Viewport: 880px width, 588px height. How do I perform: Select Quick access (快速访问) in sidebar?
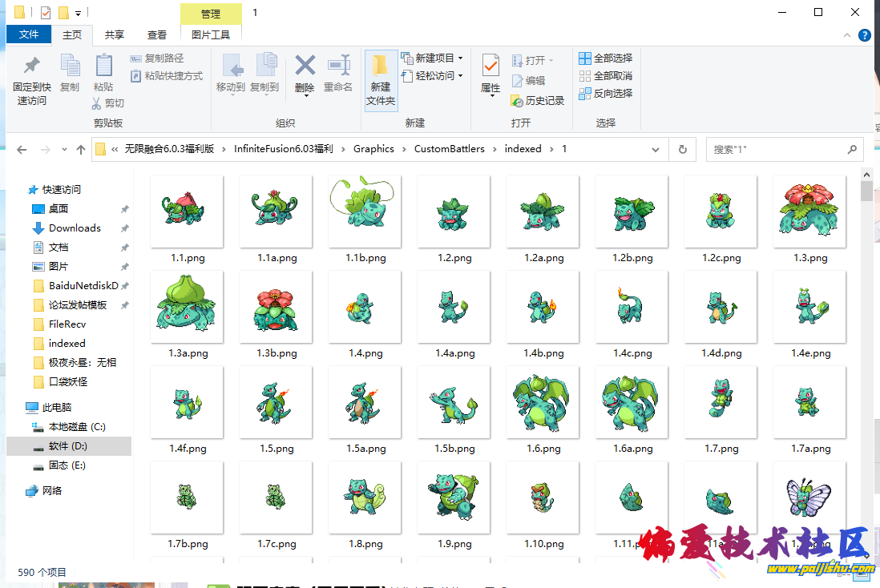[x=54, y=190]
